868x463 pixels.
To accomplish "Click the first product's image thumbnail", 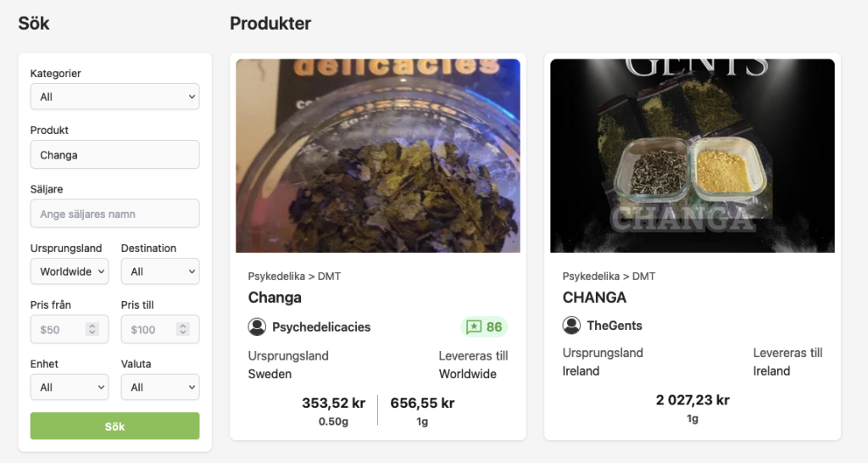I will coord(378,156).
